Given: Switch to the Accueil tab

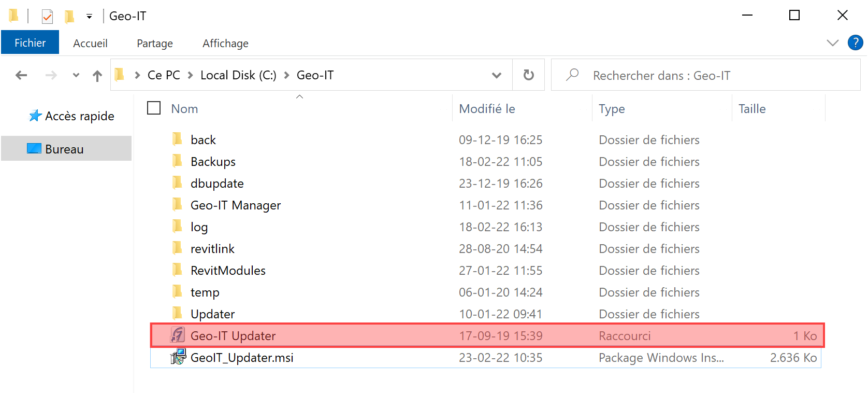Looking at the screenshot, I should [x=90, y=43].
